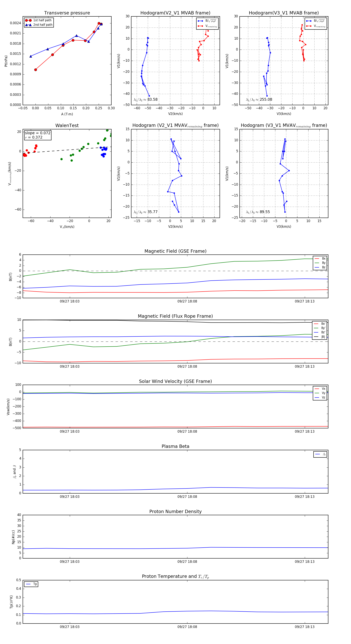Click the eigenvalue ratio 35.77 annotation
Screen dimensions: 351x644
146,212
